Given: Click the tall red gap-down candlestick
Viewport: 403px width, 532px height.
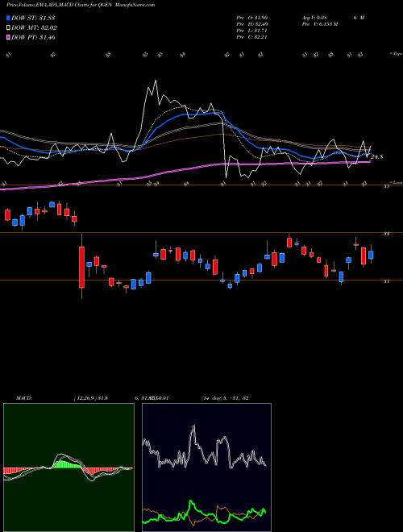Looking at the screenshot, I should click(x=81, y=267).
